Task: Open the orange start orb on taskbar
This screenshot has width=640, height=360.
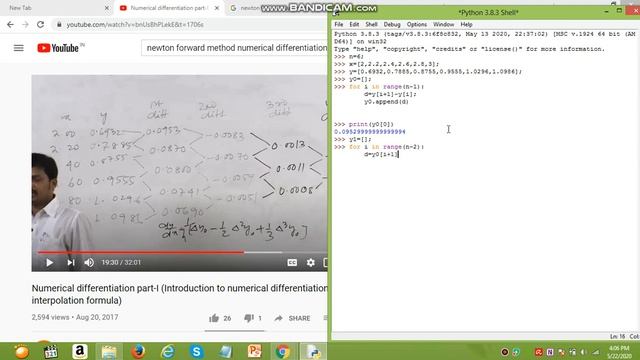Action: [21, 351]
